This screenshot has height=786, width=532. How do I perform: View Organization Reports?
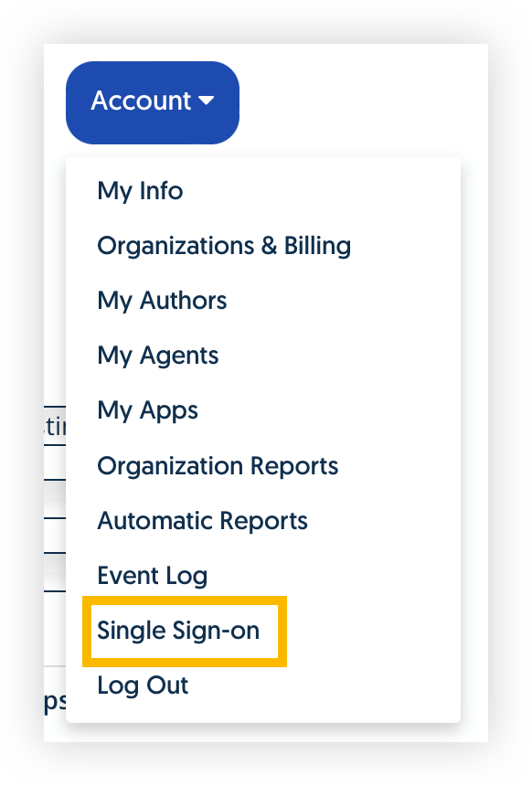[218, 466]
